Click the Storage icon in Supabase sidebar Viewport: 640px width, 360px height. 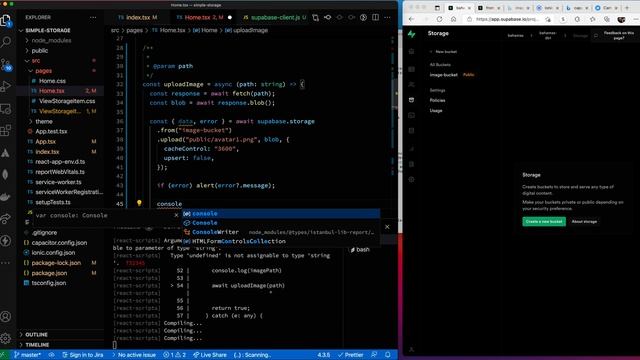pos(411,100)
